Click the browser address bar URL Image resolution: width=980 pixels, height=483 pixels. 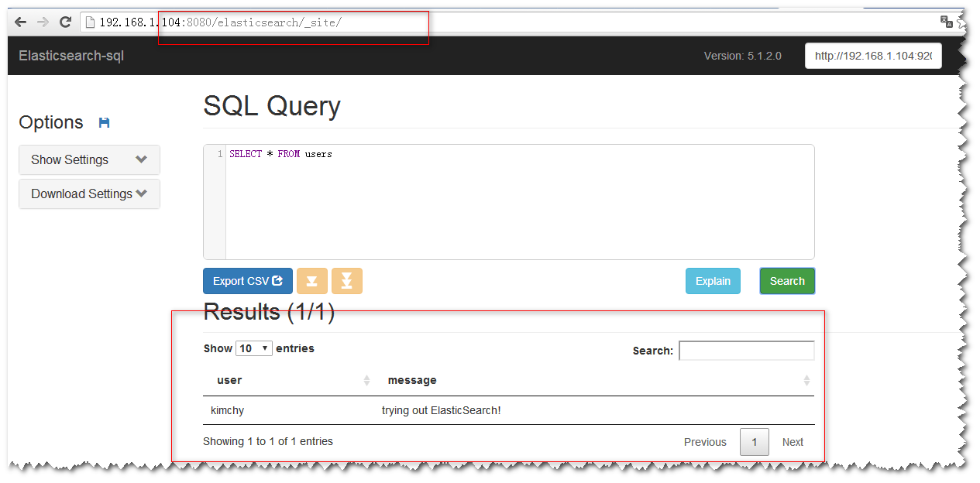pyautogui.click(x=220, y=22)
